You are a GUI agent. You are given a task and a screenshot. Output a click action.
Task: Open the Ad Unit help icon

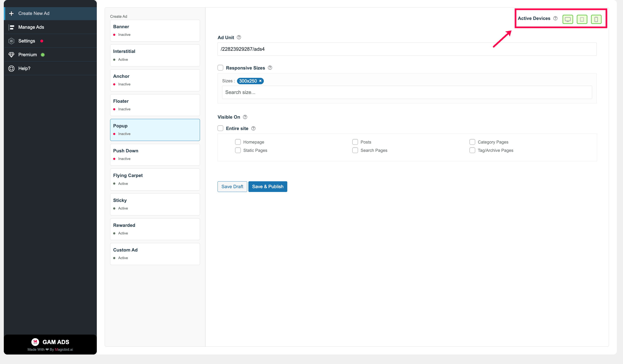coord(239,37)
